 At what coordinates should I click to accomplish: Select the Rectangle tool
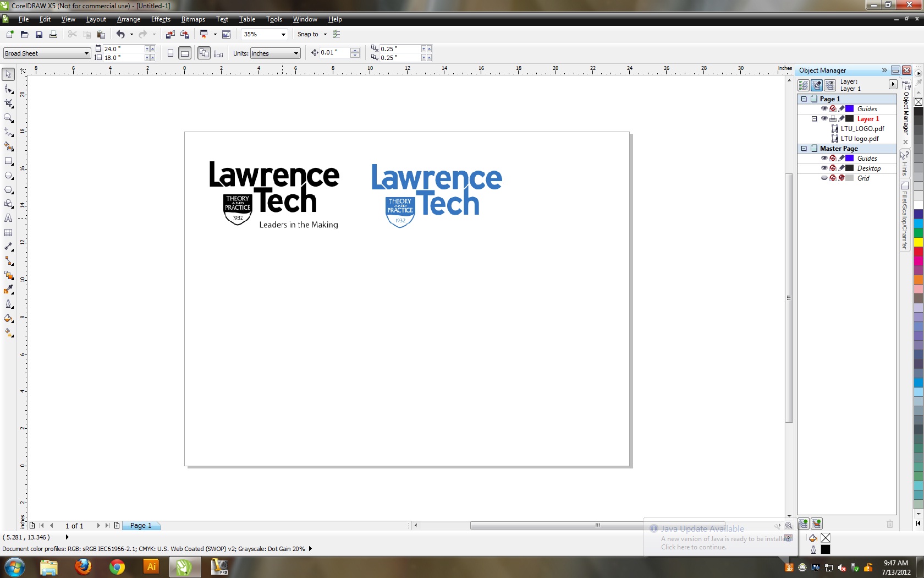pos(8,161)
